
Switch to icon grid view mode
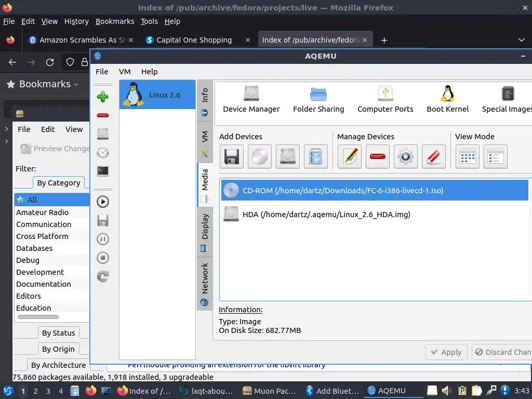[x=468, y=156]
